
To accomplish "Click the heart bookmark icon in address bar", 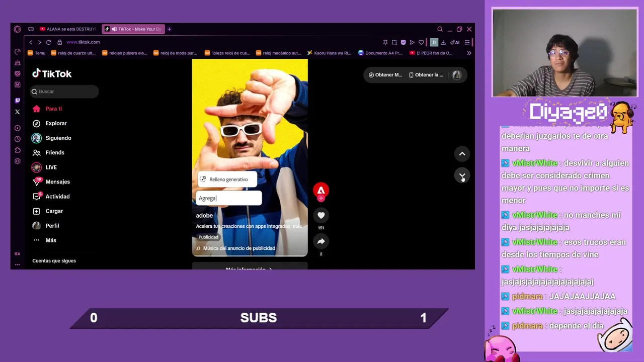I will pos(421,42).
